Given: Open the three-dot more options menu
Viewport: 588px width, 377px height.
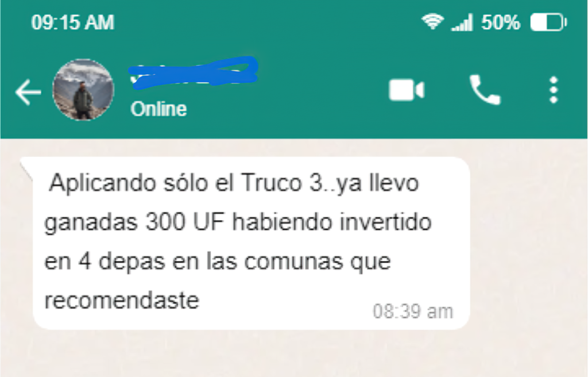Looking at the screenshot, I should pyautogui.click(x=554, y=90).
